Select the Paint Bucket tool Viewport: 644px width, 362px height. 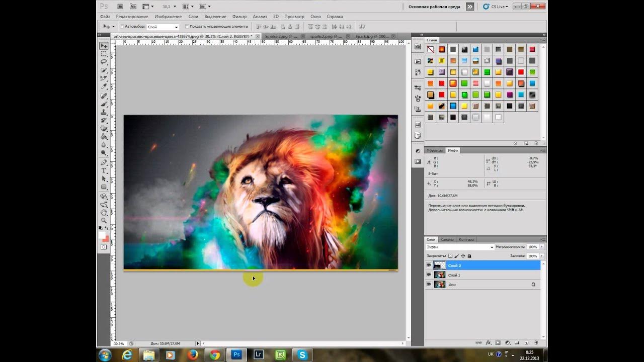click(x=104, y=136)
